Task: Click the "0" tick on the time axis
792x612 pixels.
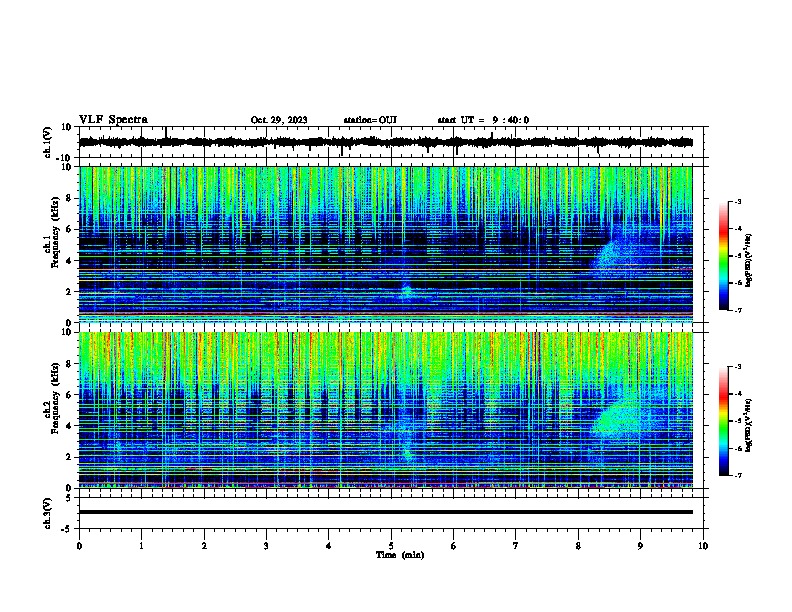Action: pyautogui.click(x=79, y=546)
